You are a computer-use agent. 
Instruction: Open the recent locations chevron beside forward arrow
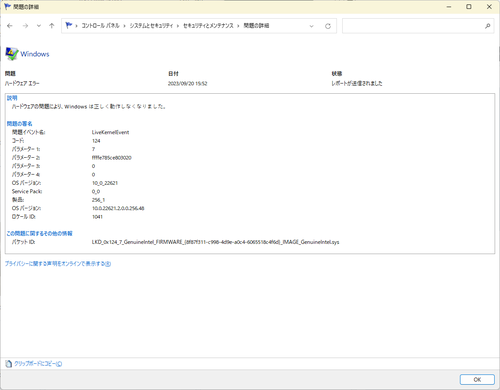click(39, 26)
